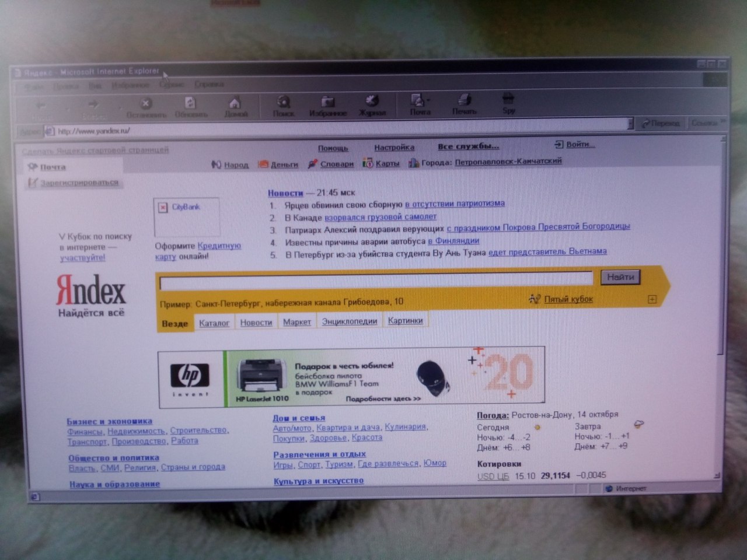Select the Новости search tab
The image size is (747, 560).
[256, 322]
